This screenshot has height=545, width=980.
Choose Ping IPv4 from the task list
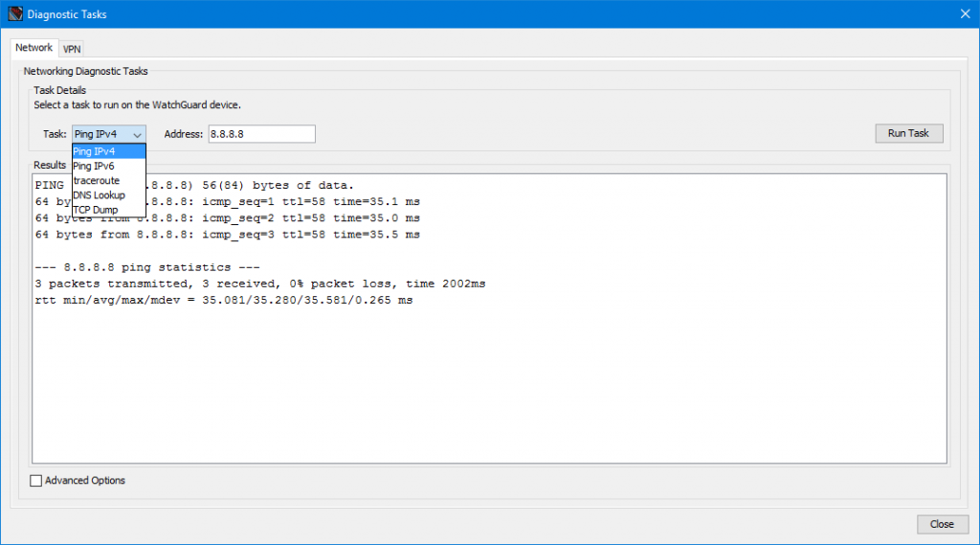(x=108, y=151)
